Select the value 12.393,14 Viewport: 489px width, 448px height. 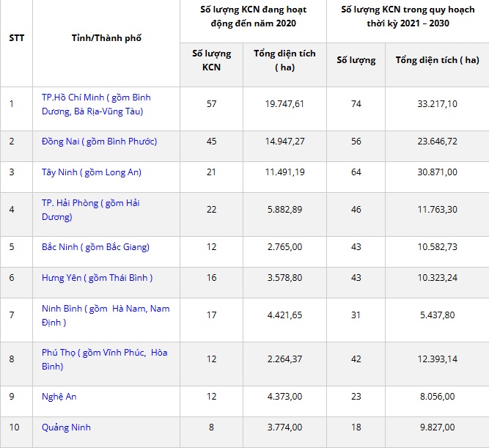pyautogui.click(x=437, y=359)
